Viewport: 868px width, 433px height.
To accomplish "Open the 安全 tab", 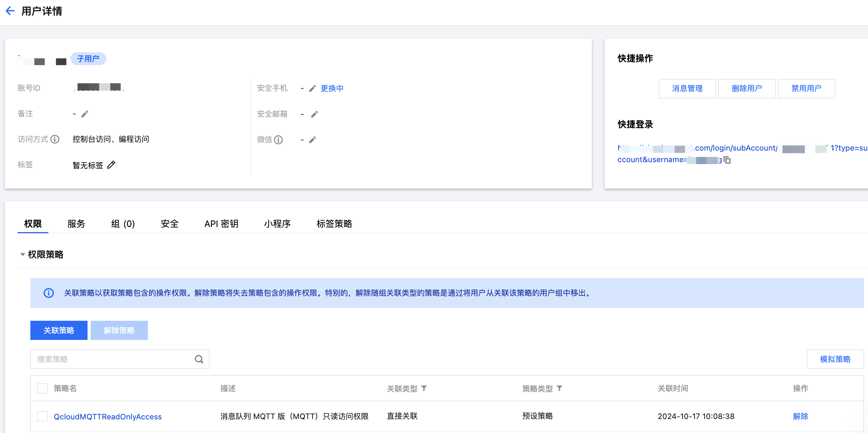I will pyautogui.click(x=170, y=224).
